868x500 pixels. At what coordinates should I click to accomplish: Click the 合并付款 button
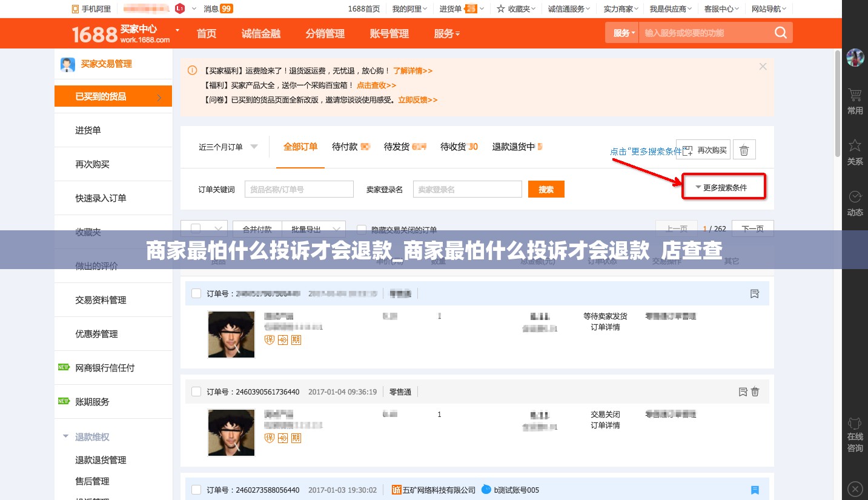[257, 229]
